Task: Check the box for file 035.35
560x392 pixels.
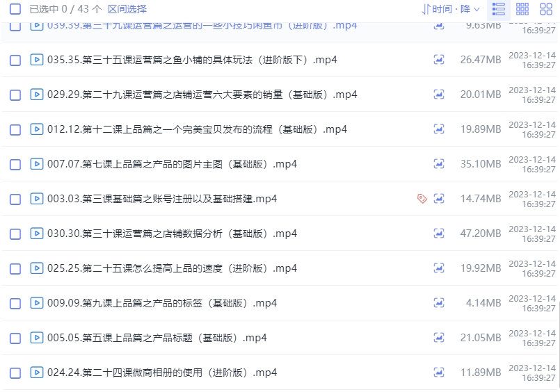Action: coord(15,60)
